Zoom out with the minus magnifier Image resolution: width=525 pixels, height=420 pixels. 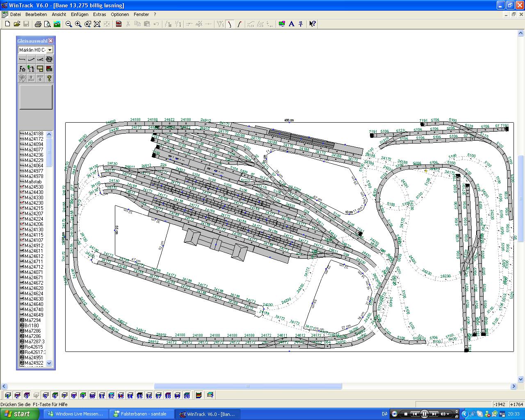(x=69, y=24)
